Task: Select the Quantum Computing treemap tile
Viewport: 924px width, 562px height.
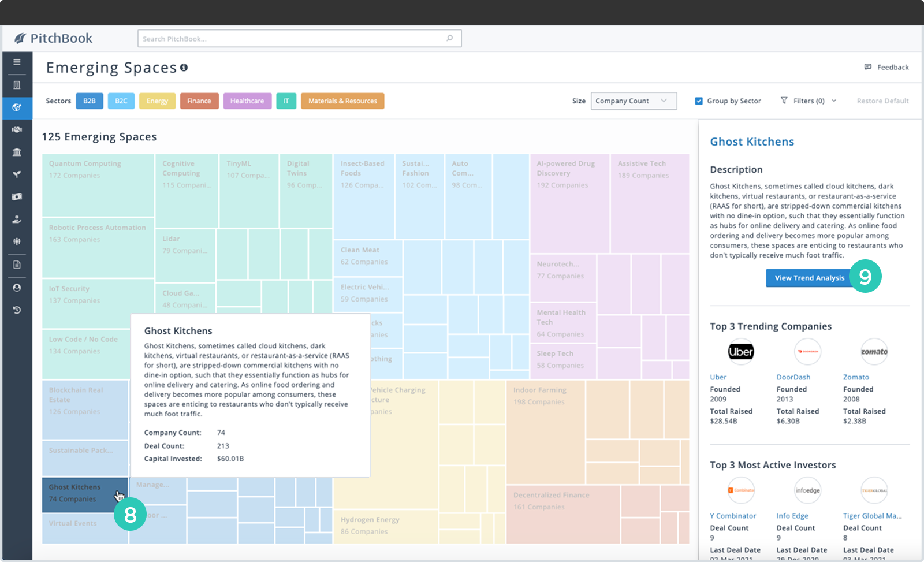Action: [98, 185]
